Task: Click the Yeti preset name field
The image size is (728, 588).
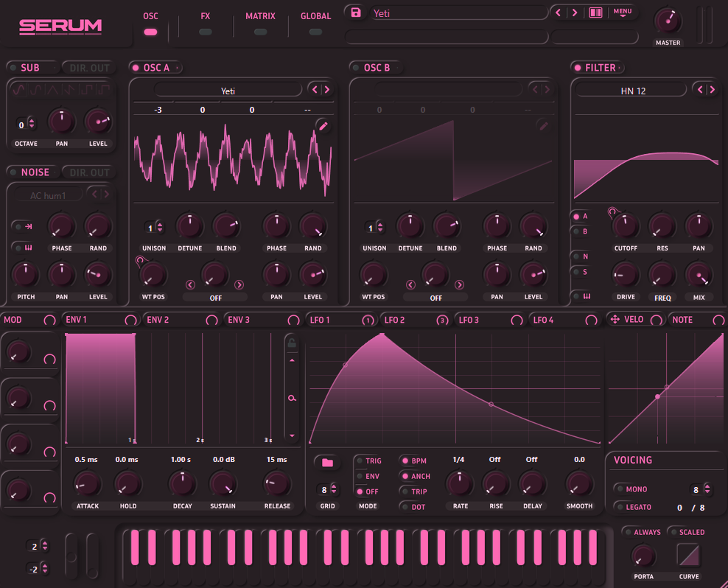Action: pos(459,13)
